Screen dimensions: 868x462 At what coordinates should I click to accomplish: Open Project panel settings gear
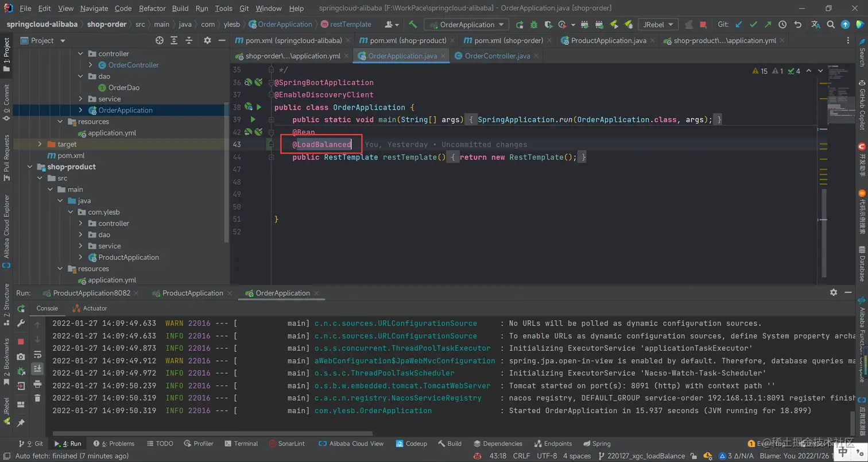pyautogui.click(x=207, y=40)
